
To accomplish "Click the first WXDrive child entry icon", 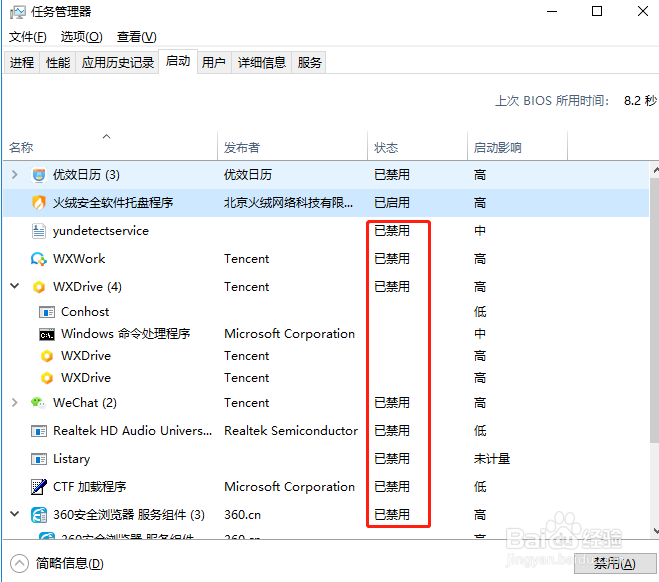I will (x=47, y=356).
